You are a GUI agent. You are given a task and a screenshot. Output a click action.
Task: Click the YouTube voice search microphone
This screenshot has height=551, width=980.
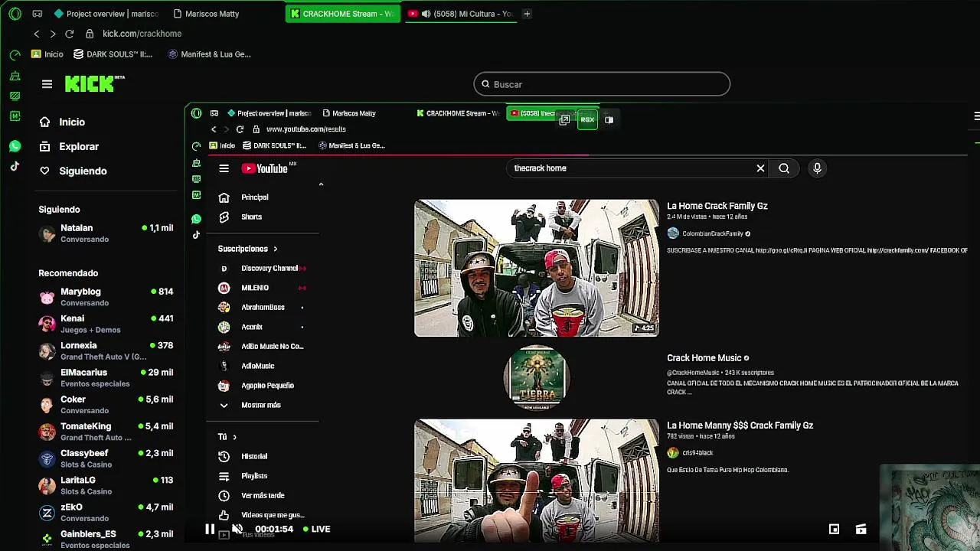(x=817, y=168)
